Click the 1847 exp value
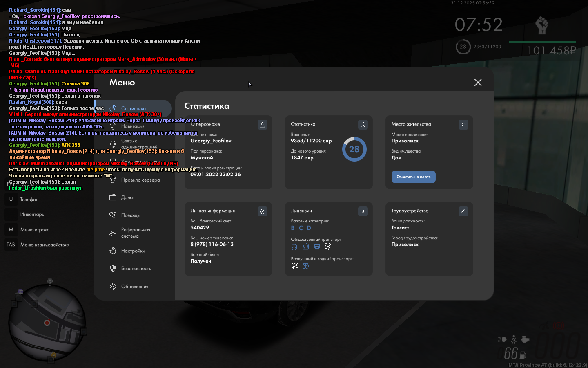The image size is (588, 368). (x=302, y=158)
